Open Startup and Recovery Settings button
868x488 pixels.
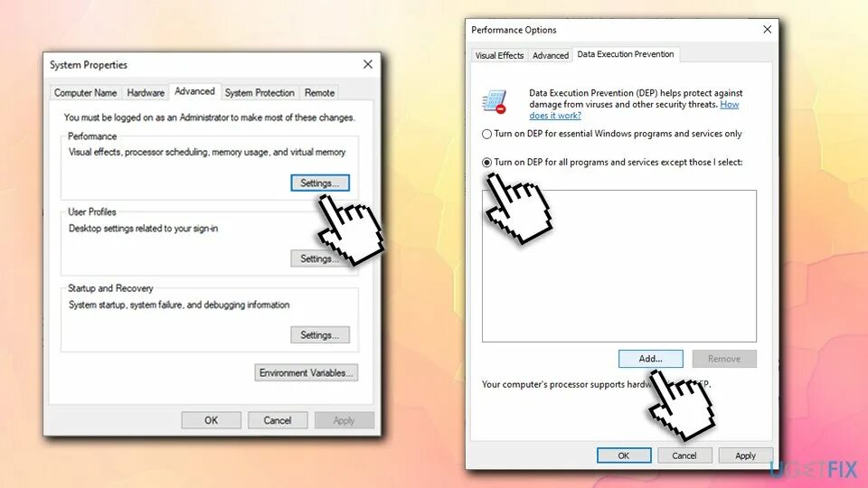click(x=320, y=334)
